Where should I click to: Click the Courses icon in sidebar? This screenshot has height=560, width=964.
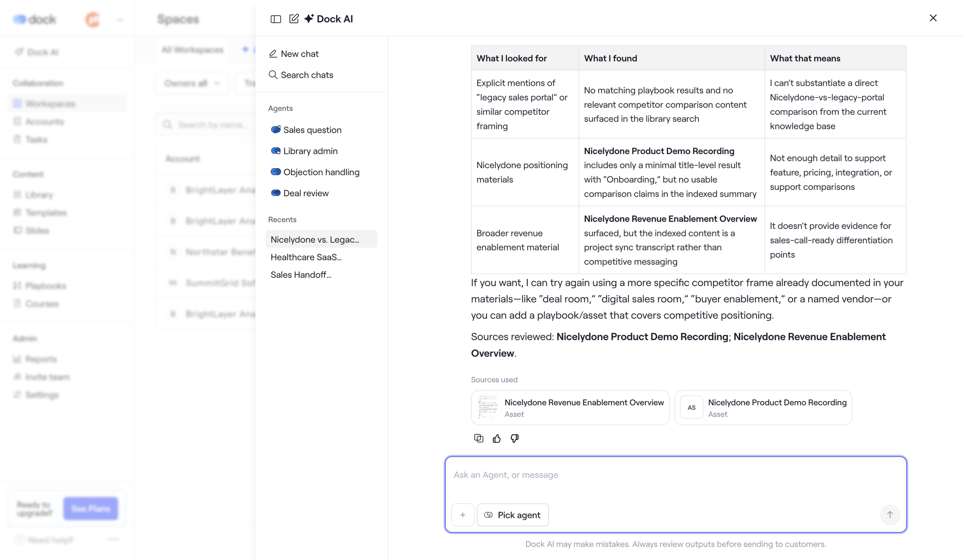click(x=17, y=304)
